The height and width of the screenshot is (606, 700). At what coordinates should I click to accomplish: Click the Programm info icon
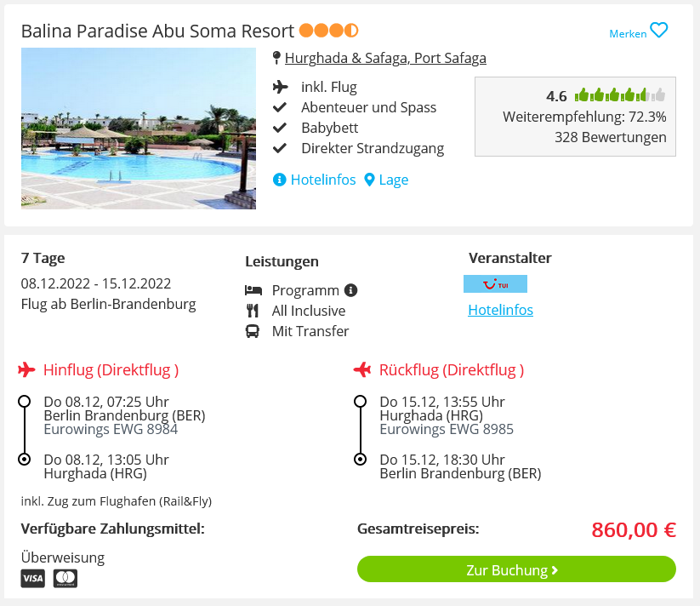pyautogui.click(x=350, y=290)
